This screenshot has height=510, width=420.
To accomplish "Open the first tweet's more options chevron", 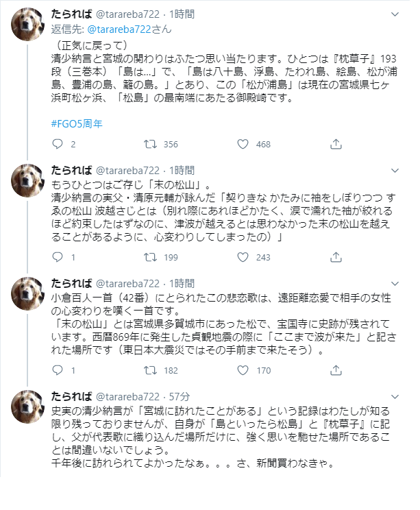I will tap(395, 14).
